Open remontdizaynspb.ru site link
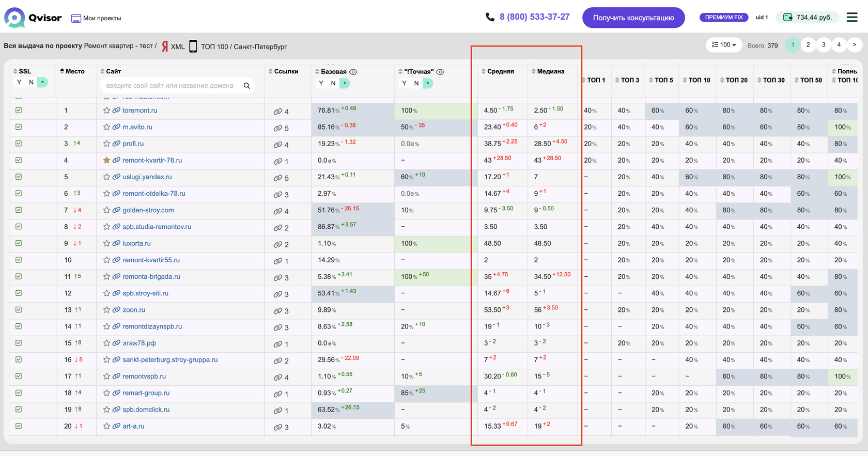The height and width of the screenshot is (456, 868). pyautogui.click(x=152, y=326)
